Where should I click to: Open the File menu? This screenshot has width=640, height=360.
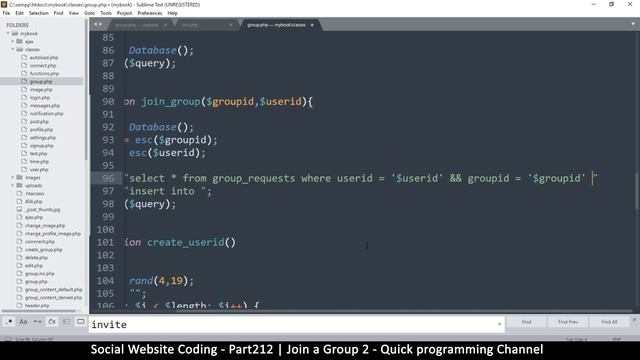click(x=6, y=13)
